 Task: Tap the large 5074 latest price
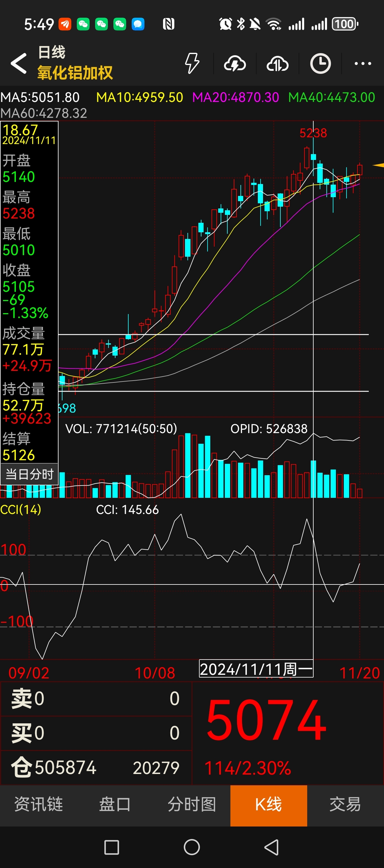pos(266,720)
